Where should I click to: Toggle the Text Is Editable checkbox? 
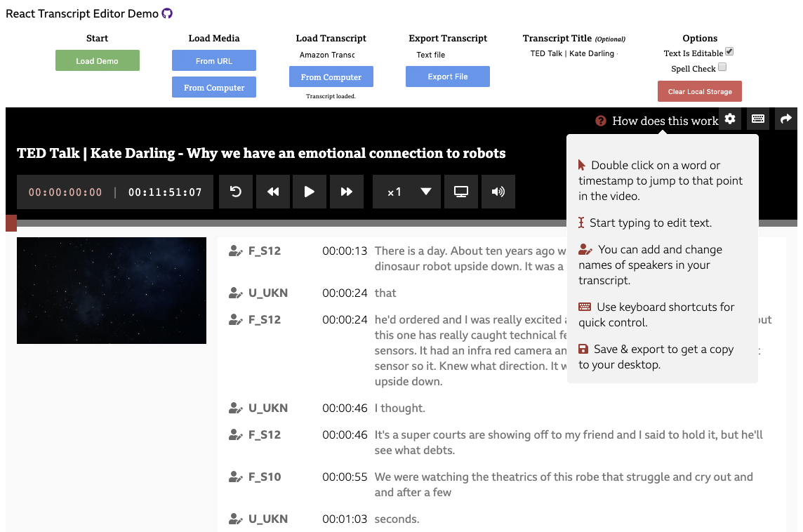729,51
